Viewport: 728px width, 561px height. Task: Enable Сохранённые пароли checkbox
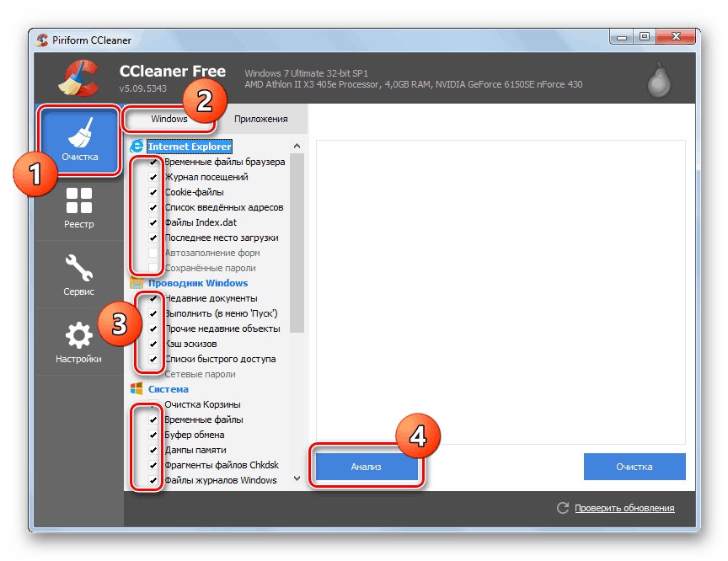153,268
